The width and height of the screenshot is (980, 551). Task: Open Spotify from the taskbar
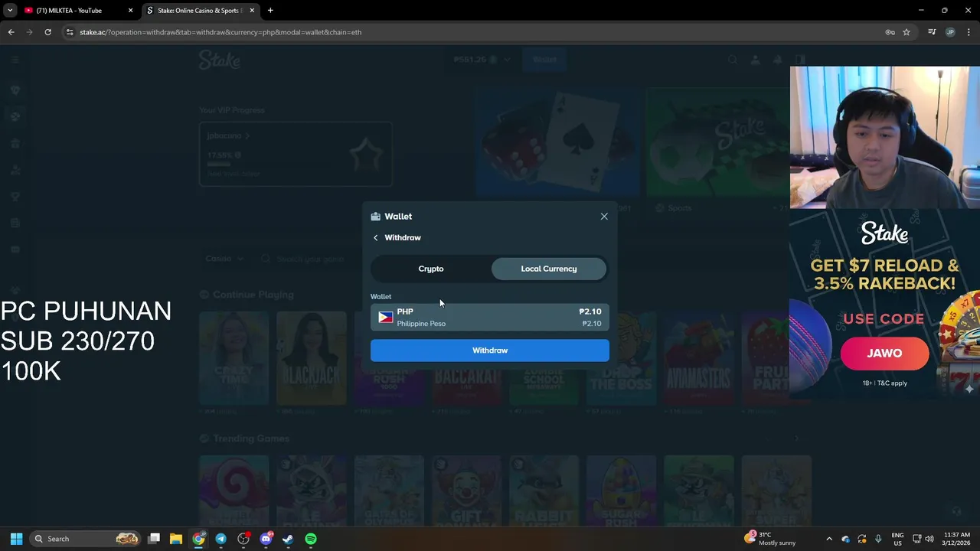pos(311,539)
